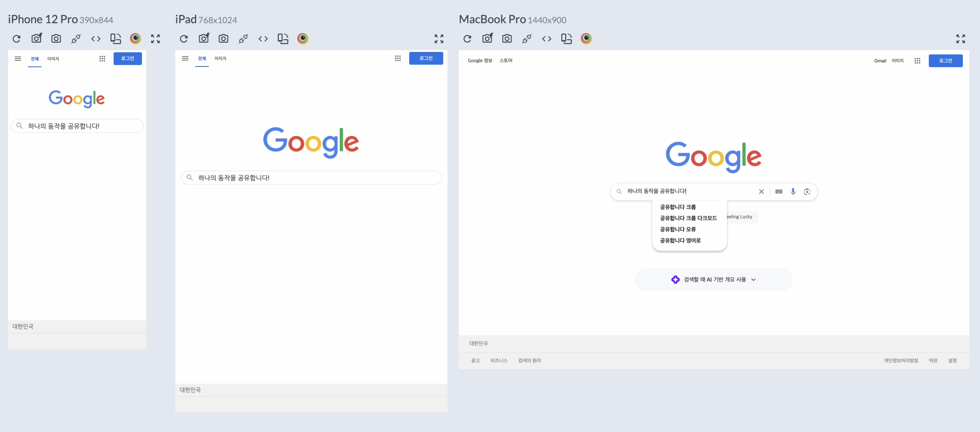Screen dimensions: 980x432
Task: Rotate the MacBook Pro device
Action: 566,39
